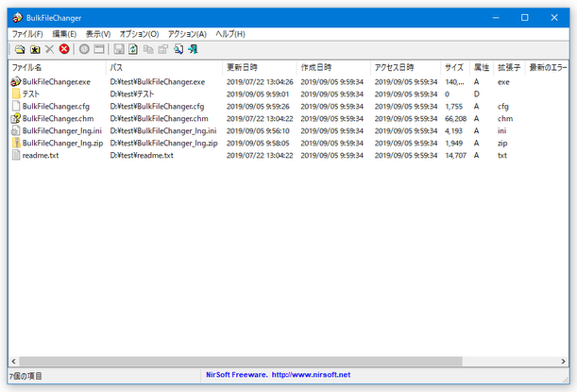Click the readme.txt document icon
The image size is (577, 392).
[16, 155]
